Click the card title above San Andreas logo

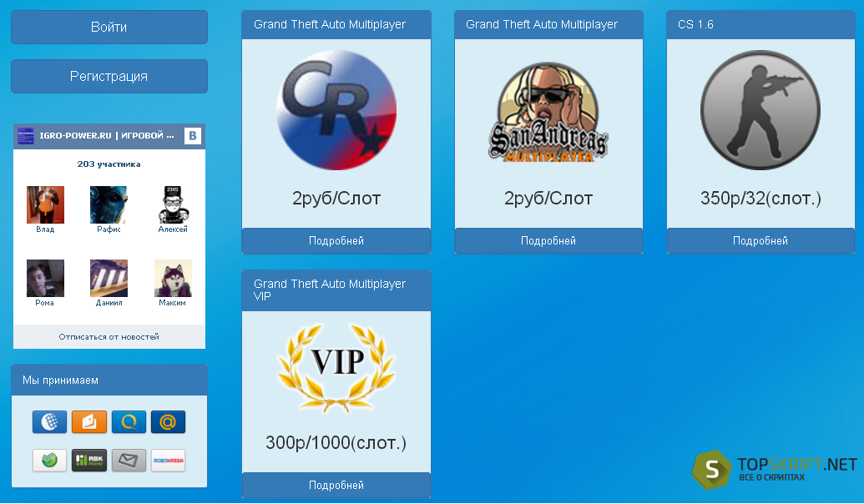click(542, 24)
